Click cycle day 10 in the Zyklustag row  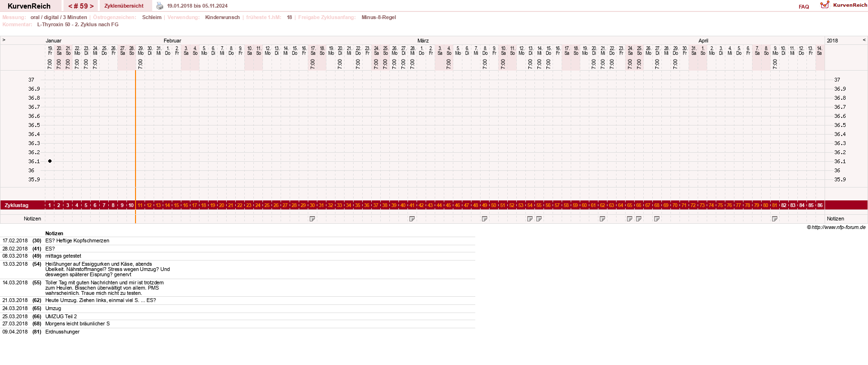pos(131,205)
